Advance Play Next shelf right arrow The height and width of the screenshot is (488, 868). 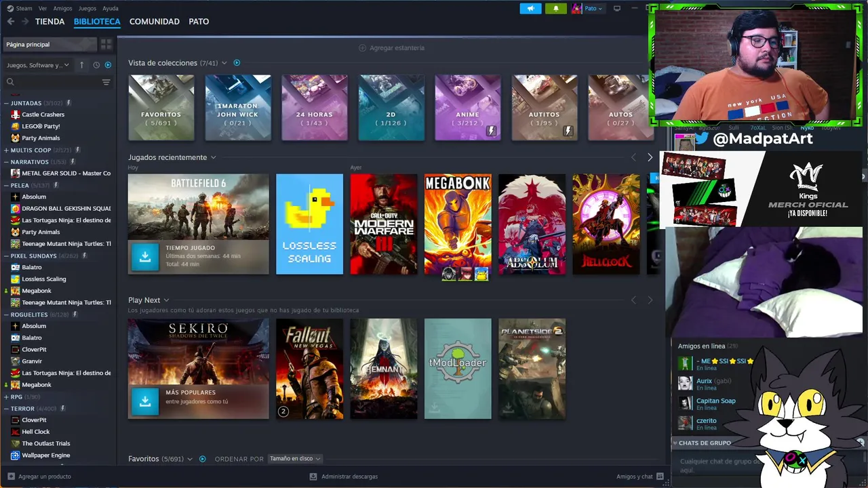coord(650,300)
